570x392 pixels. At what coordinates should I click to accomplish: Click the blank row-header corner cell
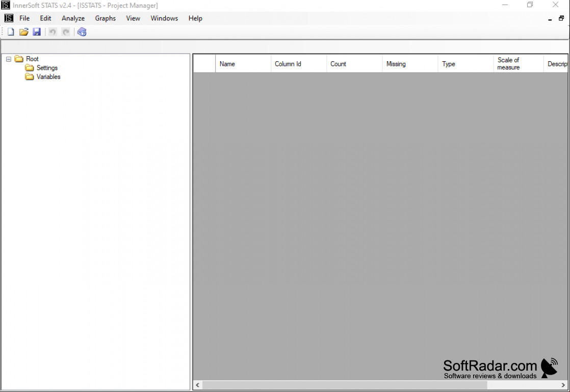(204, 64)
